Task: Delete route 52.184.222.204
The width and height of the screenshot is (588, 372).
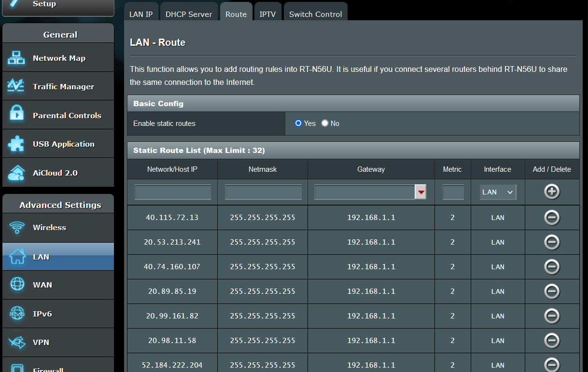Action: coord(552,364)
